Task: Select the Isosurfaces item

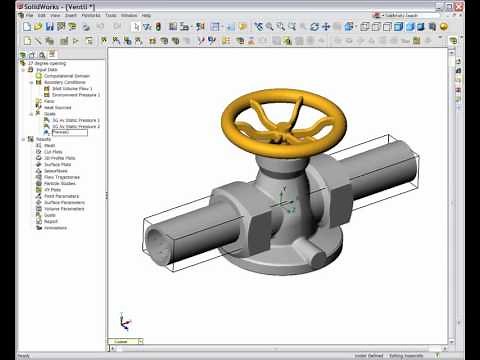Action: coord(56,171)
